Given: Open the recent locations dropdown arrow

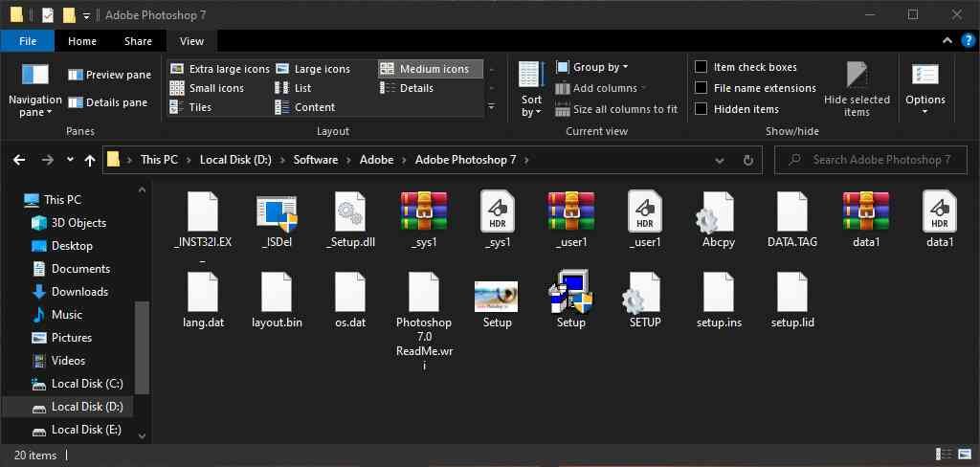Looking at the screenshot, I should (x=70, y=160).
